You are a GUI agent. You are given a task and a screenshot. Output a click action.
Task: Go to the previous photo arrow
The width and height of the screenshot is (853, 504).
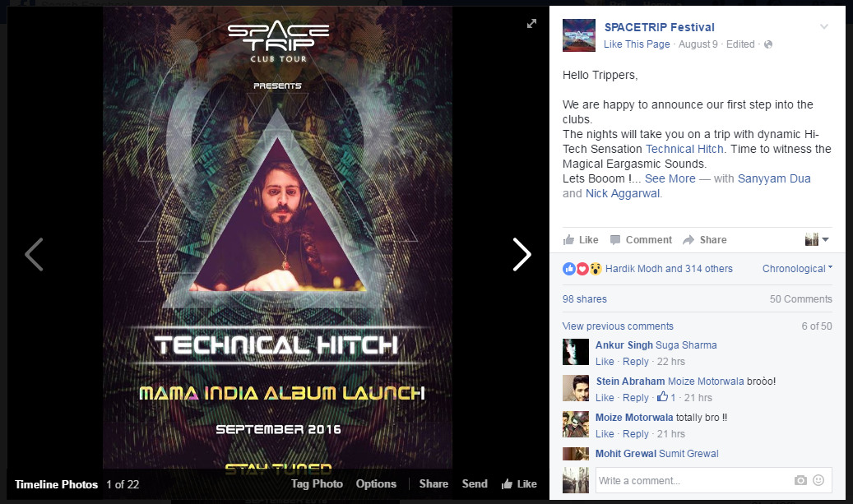[x=34, y=254]
